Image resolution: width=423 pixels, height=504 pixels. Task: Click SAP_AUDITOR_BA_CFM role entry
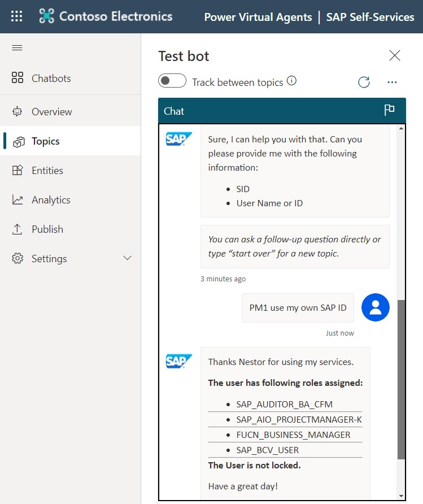pyautogui.click(x=284, y=404)
